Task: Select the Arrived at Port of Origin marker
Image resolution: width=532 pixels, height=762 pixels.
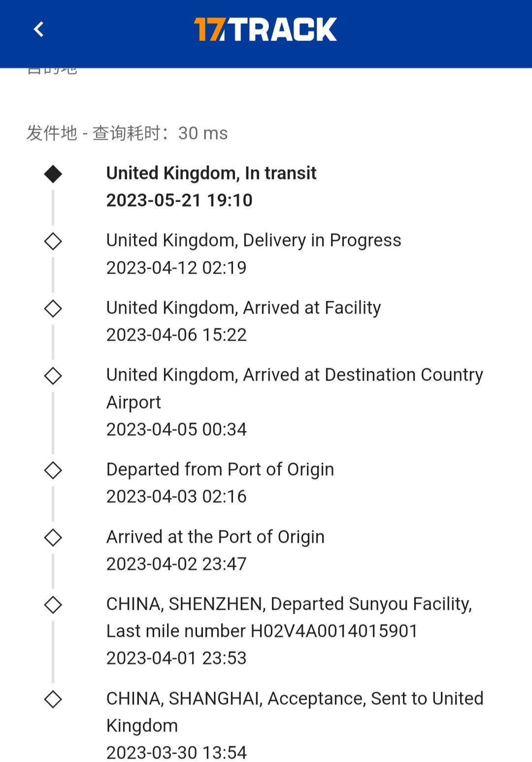Action: click(53, 537)
